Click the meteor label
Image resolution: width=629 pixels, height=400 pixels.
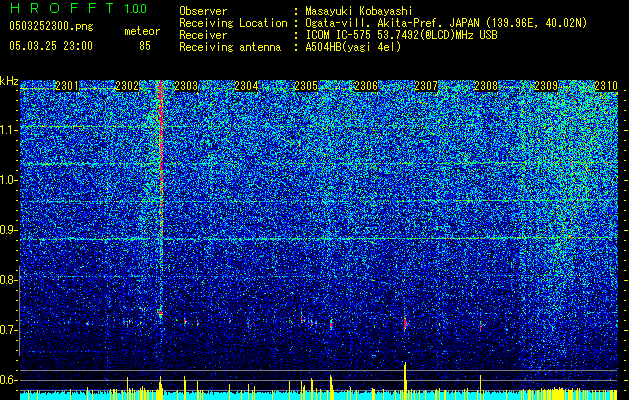pos(142,31)
